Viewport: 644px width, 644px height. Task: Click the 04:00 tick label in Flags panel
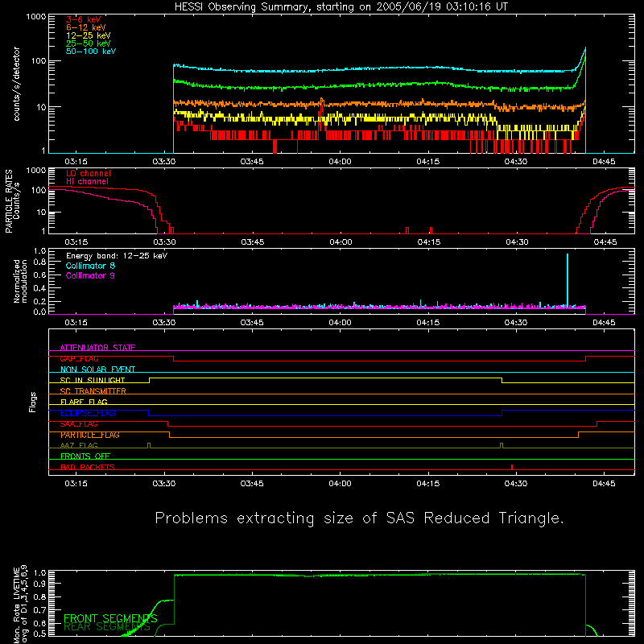(x=340, y=484)
